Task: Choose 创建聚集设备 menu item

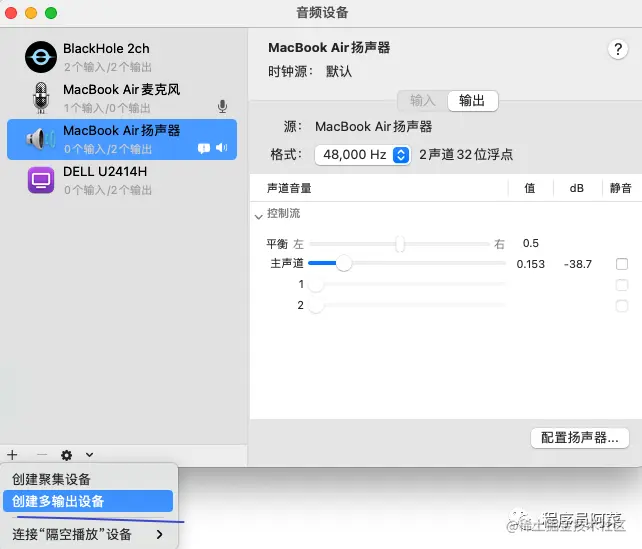Action: [x=88, y=479]
